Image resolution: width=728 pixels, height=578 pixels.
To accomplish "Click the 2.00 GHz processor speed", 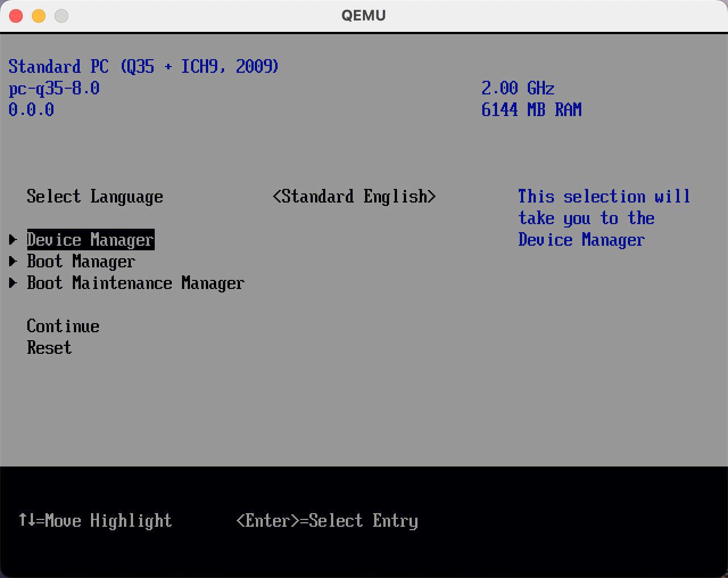I will [x=518, y=88].
